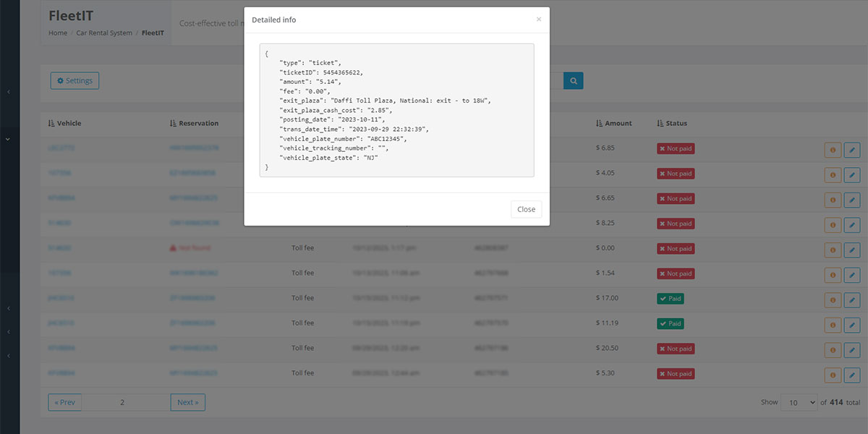Click the edit pencil icon for the $5.30 row
The width and height of the screenshot is (868, 434).
pos(852,374)
